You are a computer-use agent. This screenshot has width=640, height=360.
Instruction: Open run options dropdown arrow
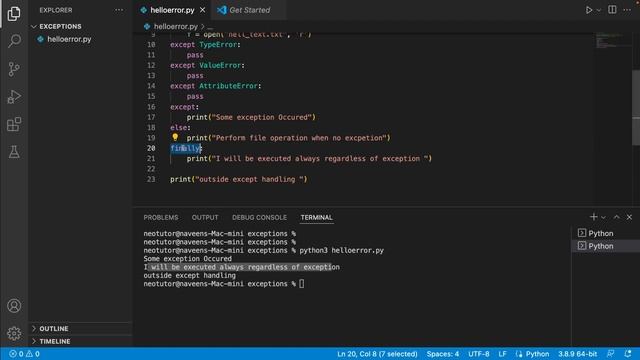pos(598,10)
